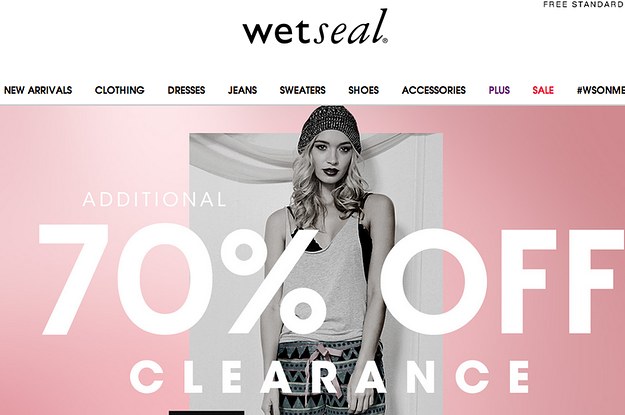This screenshot has width=625, height=415.
Task: Open the Clothing category
Action: pyautogui.click(x=120, y=90)
